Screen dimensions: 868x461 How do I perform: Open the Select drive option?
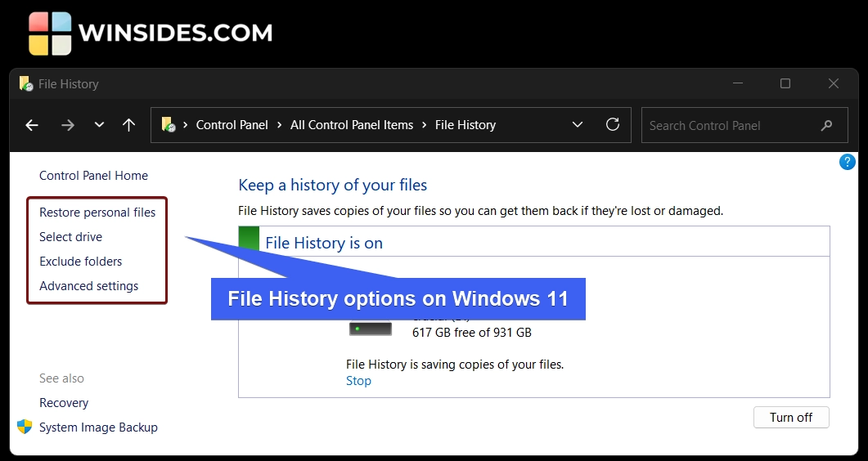click(x=71, y=237)
